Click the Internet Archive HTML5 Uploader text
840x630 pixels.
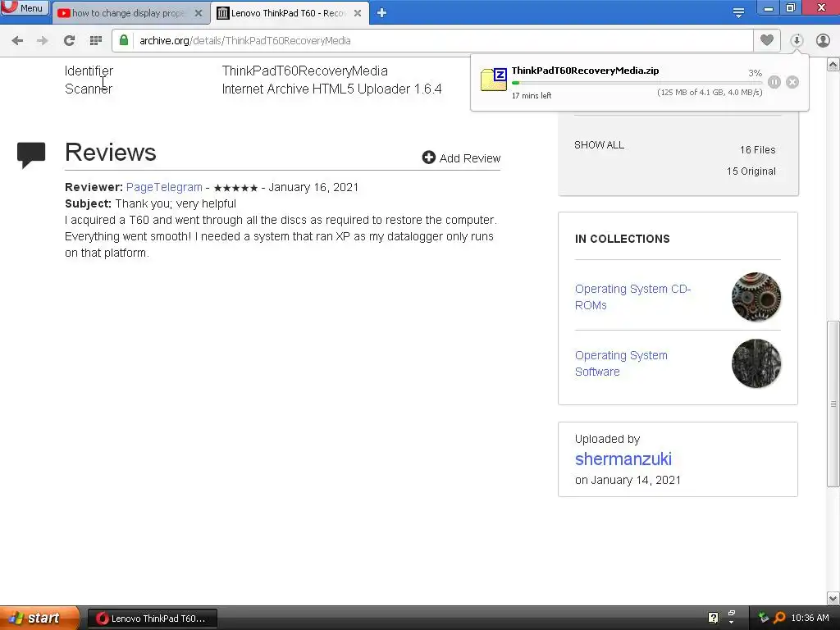tap(331, 89)
